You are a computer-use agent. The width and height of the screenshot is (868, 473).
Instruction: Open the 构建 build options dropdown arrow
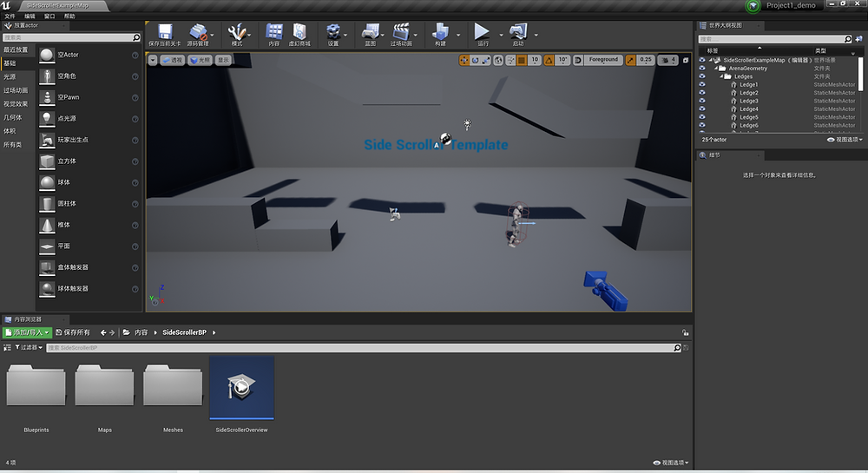tap(458, 35)
